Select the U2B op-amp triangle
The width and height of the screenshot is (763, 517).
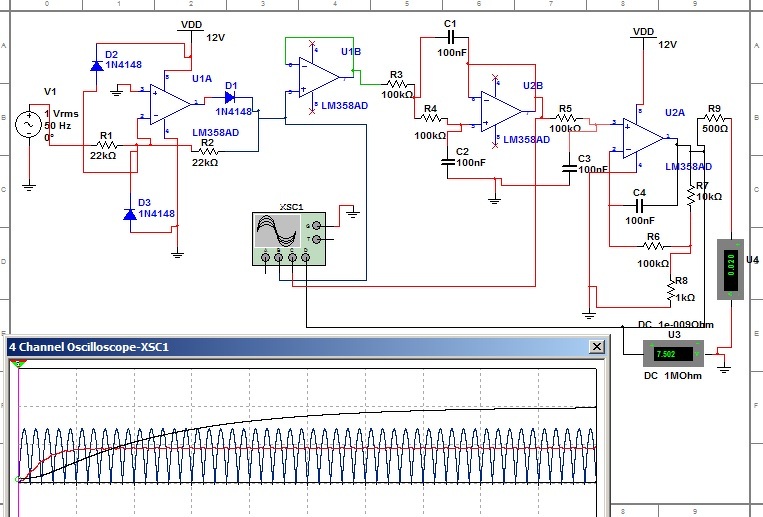pyautogui.click(x=501, y=111)
